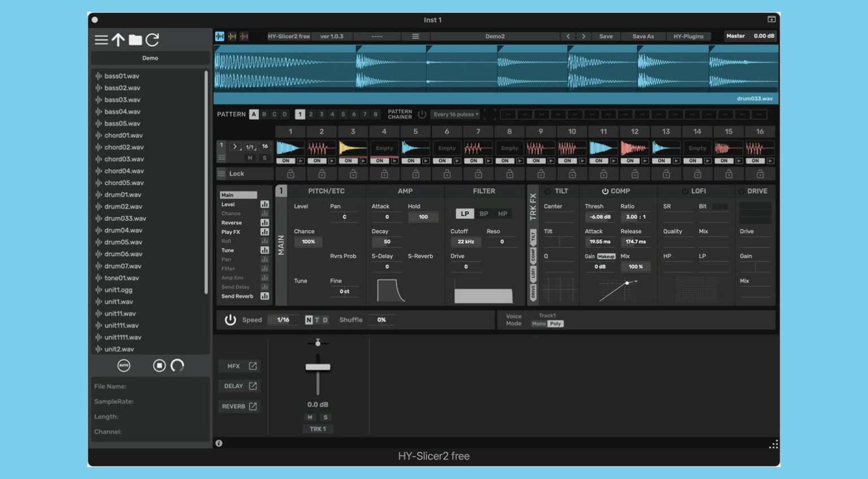
Task: Click the refresh samples icon
Action: (x=152, y=40)
